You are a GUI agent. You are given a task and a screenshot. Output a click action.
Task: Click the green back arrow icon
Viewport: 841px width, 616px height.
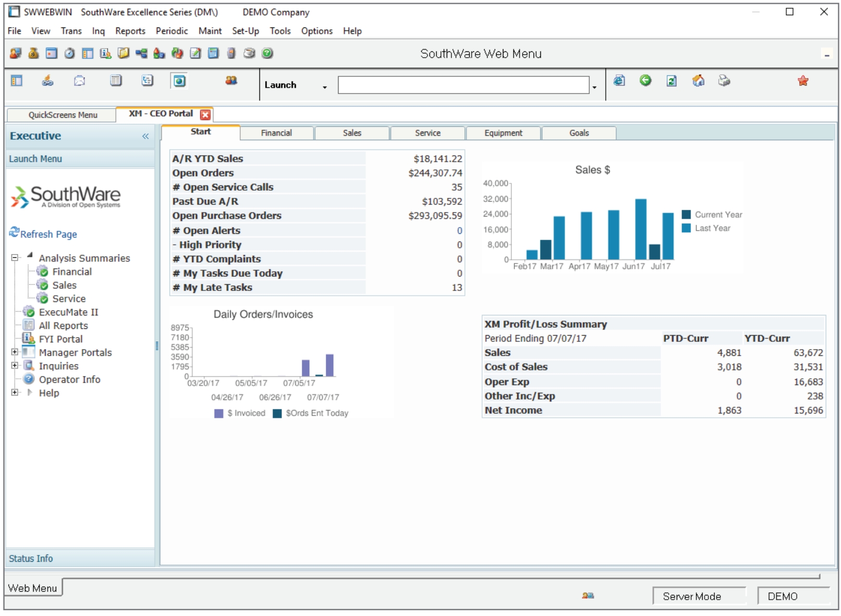(x=646, y=82)
